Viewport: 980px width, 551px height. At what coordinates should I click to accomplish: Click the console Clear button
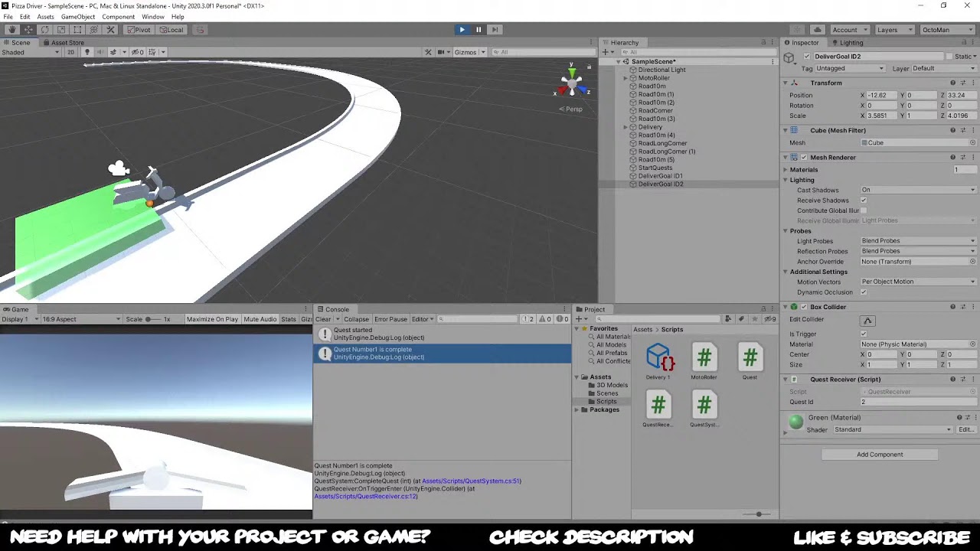323,319
